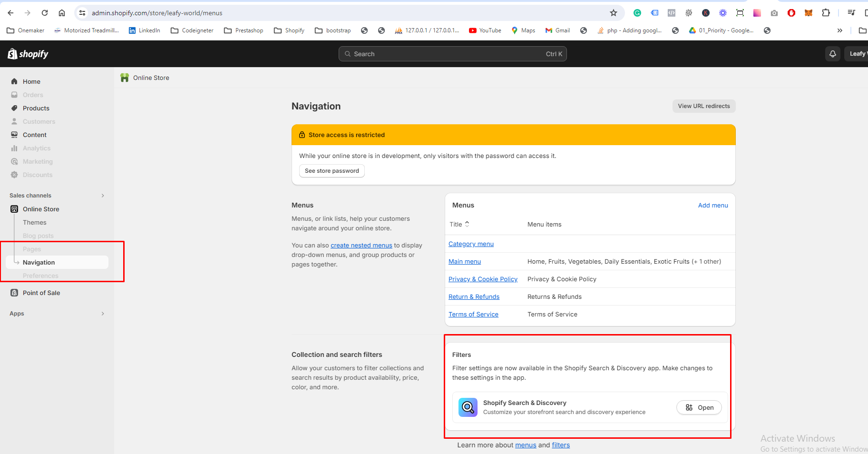Open the Onemaker bookmark folder

click(x=26, y=30)
